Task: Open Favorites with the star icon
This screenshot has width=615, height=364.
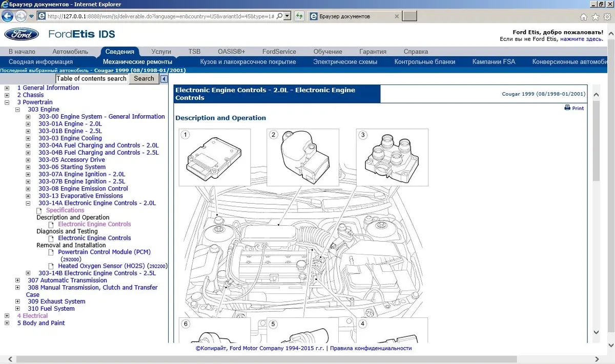Action: [595, 17]
